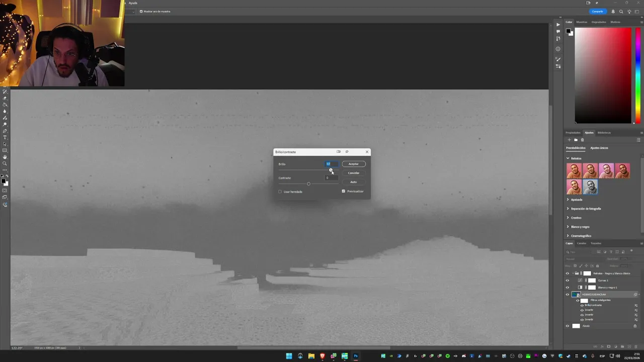
Task: Select the Path Selection arrow tool
Action: [x=5, y=144]
